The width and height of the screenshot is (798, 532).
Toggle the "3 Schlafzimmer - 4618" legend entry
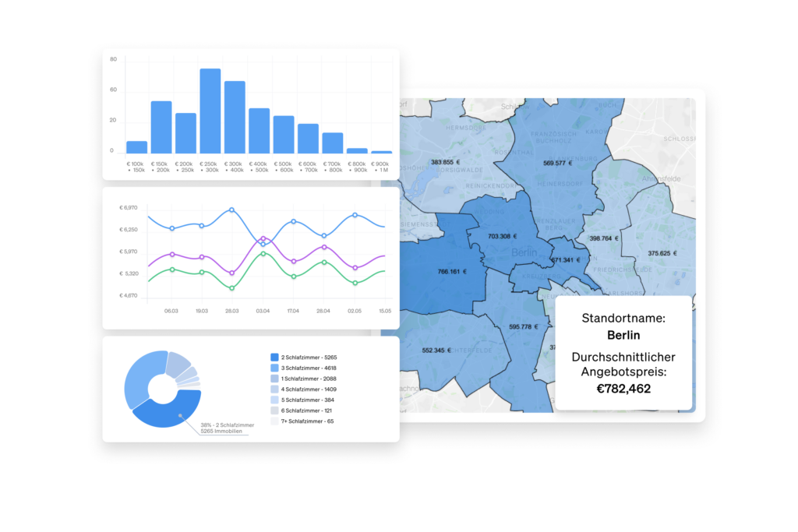pos(309,368)
